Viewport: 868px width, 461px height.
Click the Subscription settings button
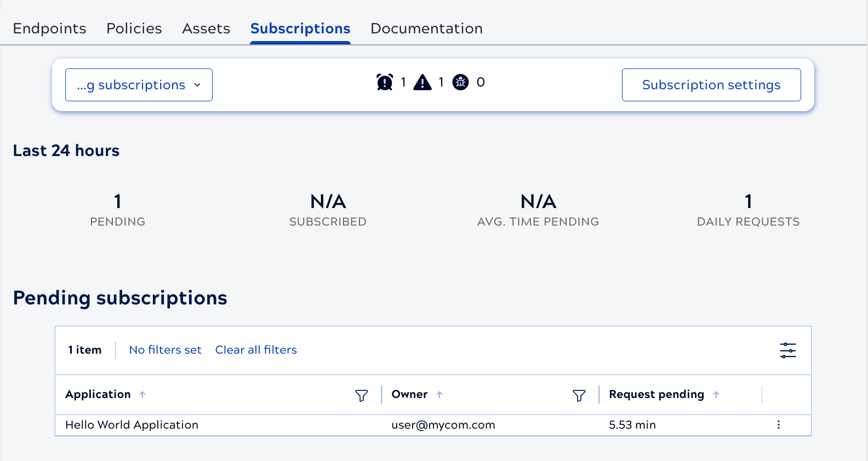click(x=711, y=85)
